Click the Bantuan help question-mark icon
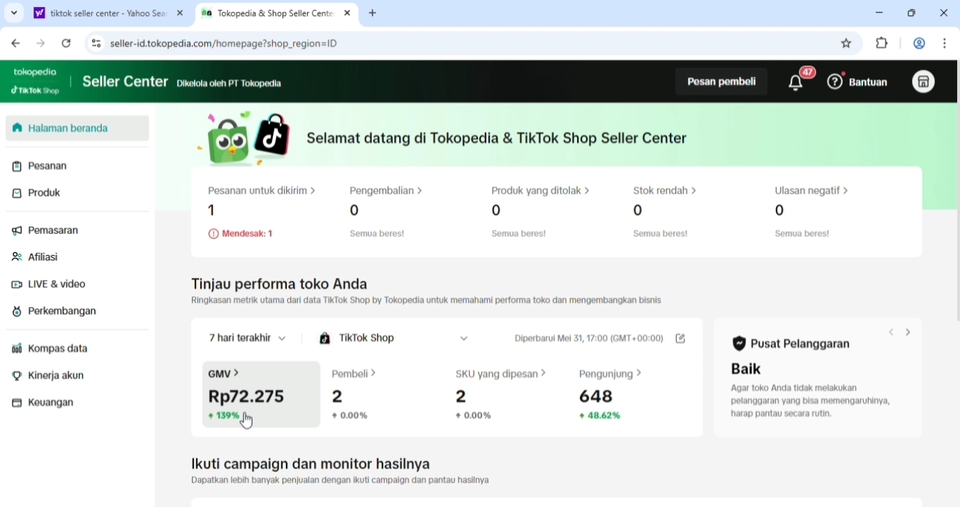Screen dimensions: 960x507 point(834,81)
